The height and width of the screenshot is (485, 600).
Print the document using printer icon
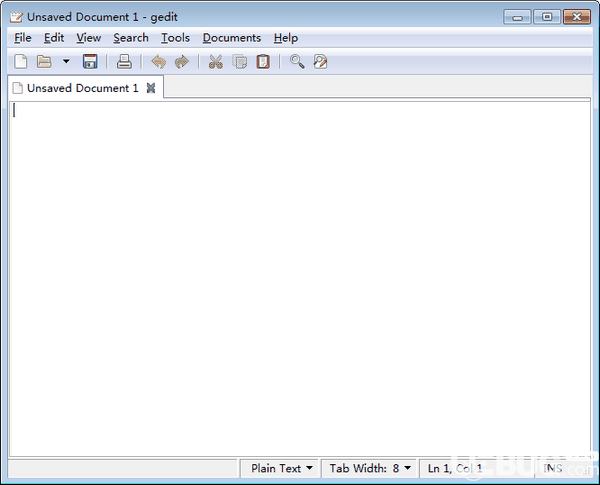[124, 62]
